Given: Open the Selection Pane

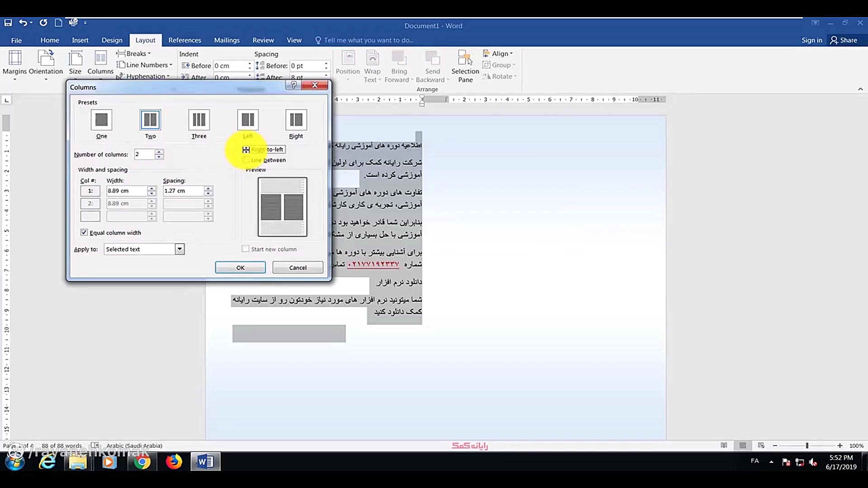Looking at the screenshot, I should point(465,66).
